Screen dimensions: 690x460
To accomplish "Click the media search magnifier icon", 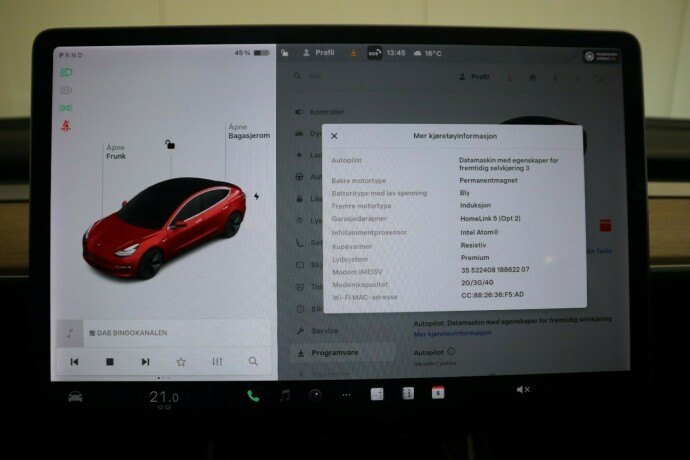I will [x=253, y=362].
